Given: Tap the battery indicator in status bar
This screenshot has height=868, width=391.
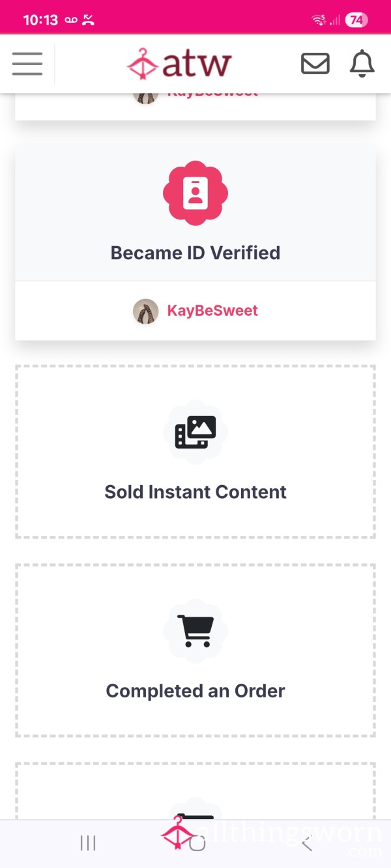Looking at the screenshot, I should (x=356, y=20).
